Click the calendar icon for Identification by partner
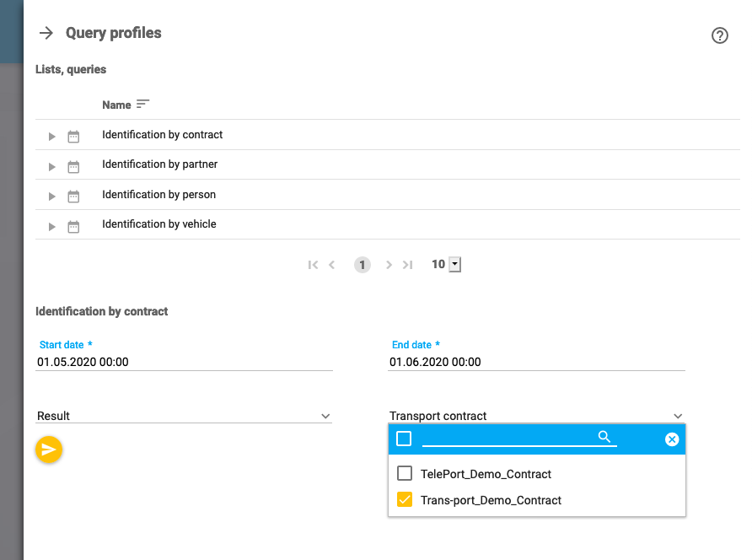This screenshot has height=560, width=752. (73, 165)
